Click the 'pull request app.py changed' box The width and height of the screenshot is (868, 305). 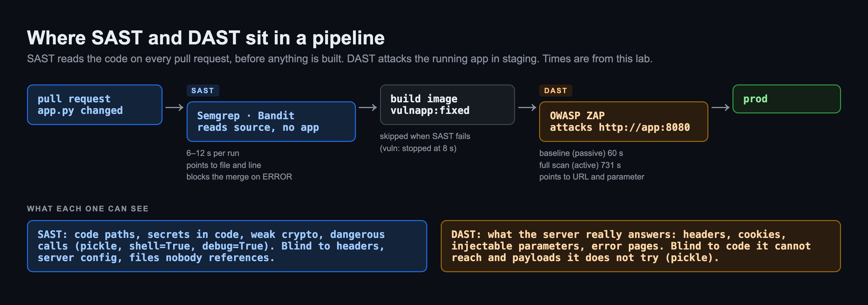(x=95, y=104)
